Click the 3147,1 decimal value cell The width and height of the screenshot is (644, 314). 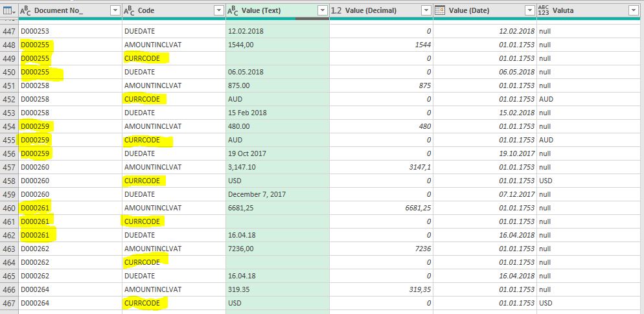pyautogui.click(x=381, y=167)
